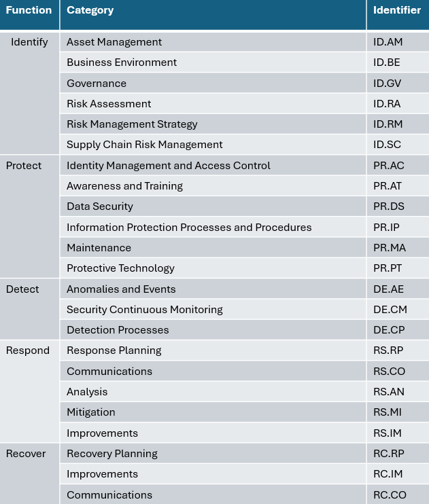Select the Category column header
Screen dimensions: 429x504
point(213,14)
